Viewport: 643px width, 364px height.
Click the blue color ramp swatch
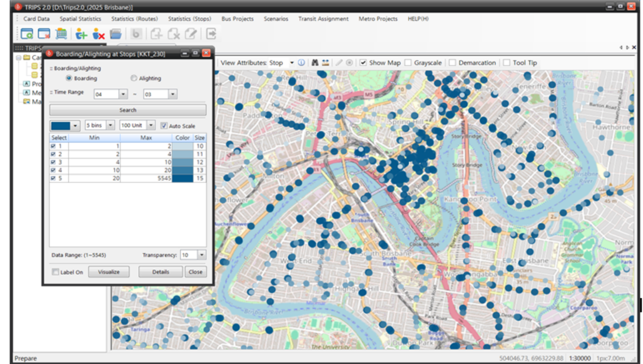(x=60, y=126)
